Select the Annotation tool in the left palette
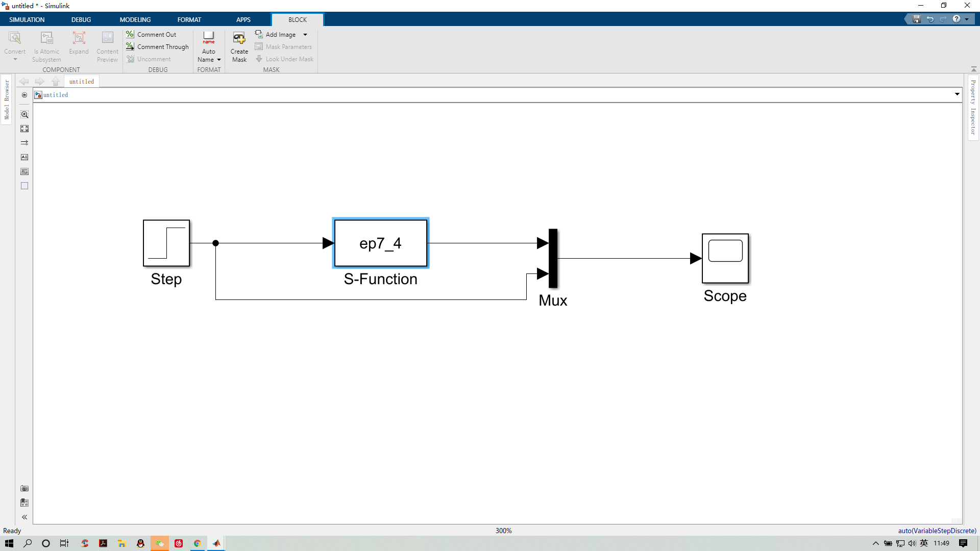Image resolution: width=980 pixels, height=551 pixels. coord(24,157)
